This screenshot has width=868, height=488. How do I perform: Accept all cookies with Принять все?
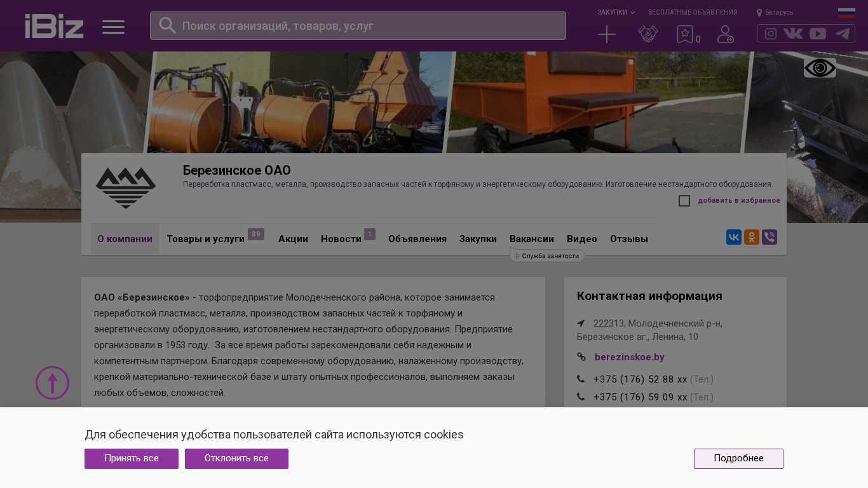(x=132, y=459)
